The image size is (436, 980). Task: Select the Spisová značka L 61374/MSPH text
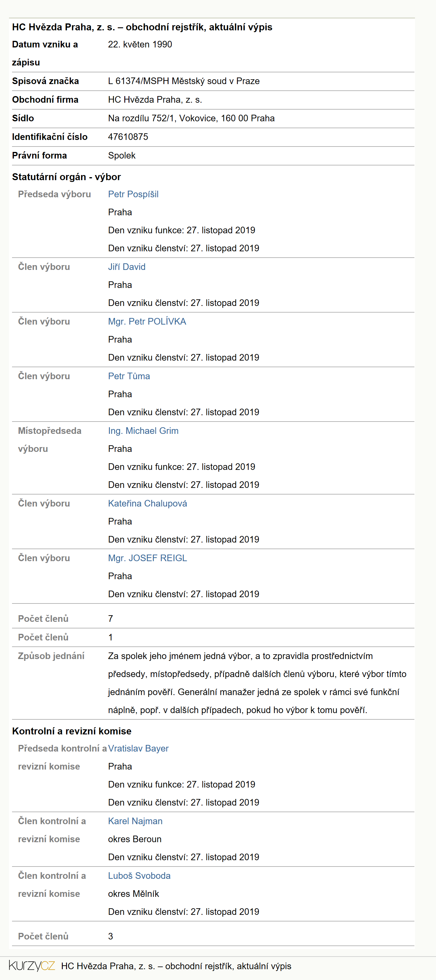click(184, 81)
